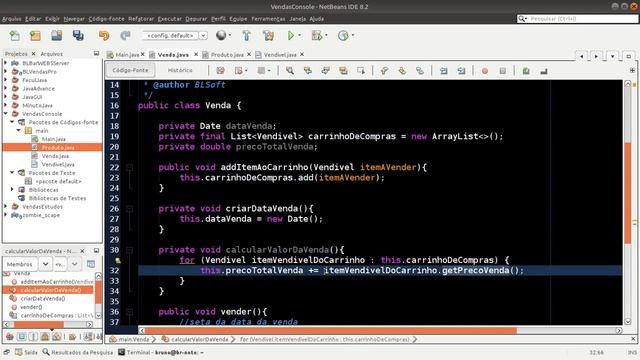Select vender() in the Navigator members list
640x360 pixels.
31,307
